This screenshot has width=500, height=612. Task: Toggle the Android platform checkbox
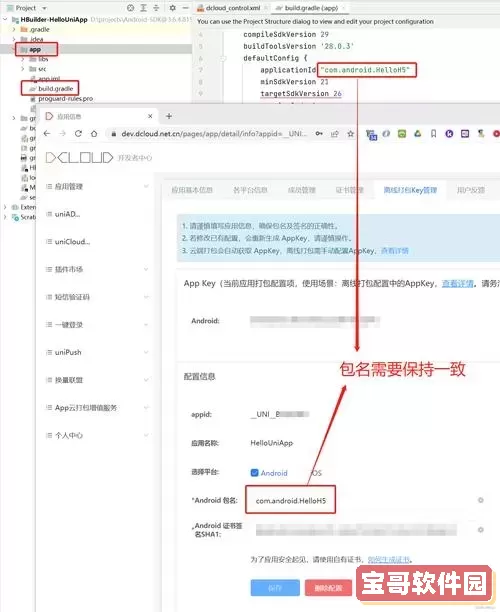coord(254,473)
